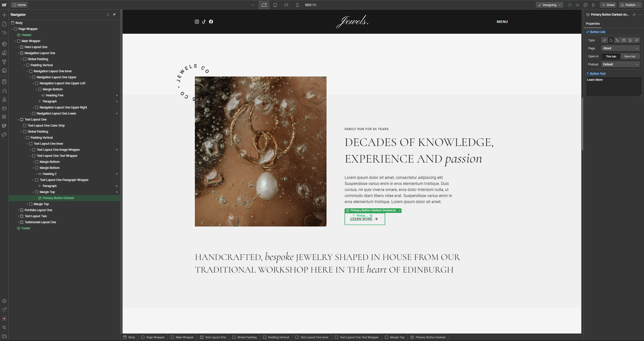
Task: Open the Pages panel icon
Action: coord(4,24)
